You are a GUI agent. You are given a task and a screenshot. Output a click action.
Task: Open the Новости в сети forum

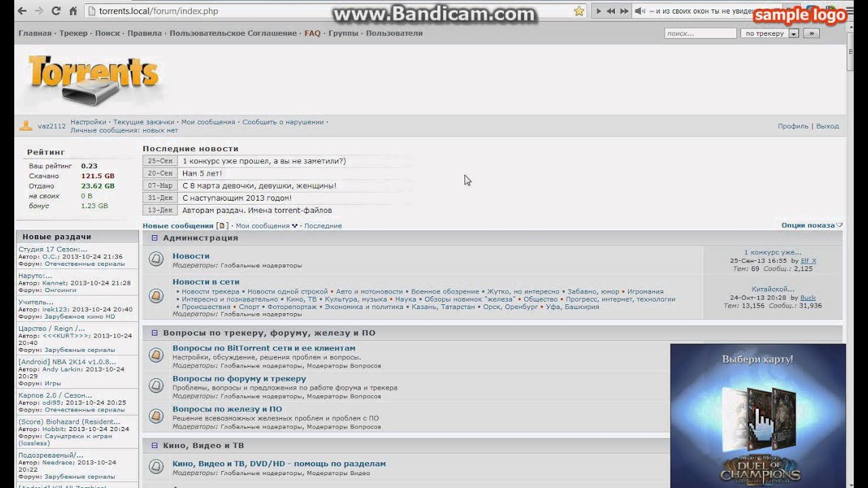[205, 282]
